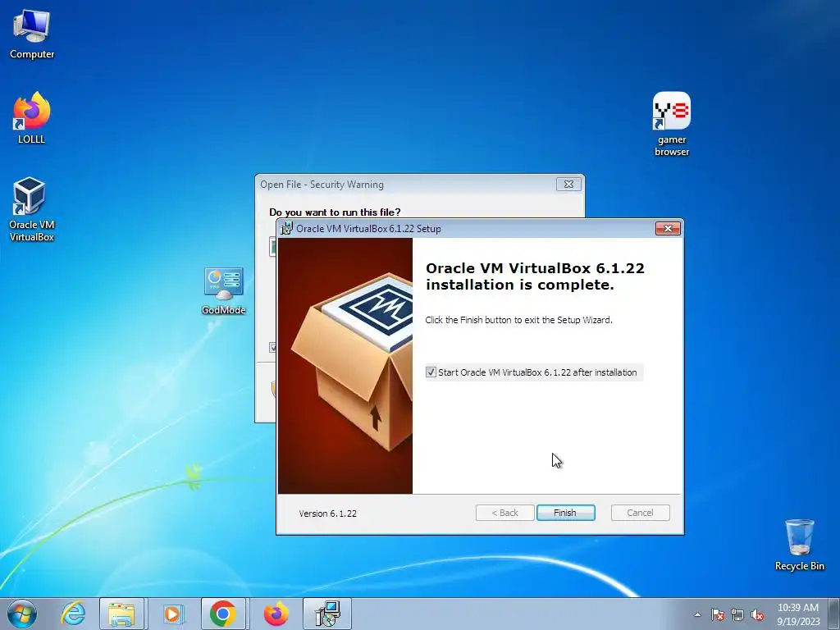Select the VirtualBox installer taskbar item
Screen dimensions: 840x630
(327, 614)
